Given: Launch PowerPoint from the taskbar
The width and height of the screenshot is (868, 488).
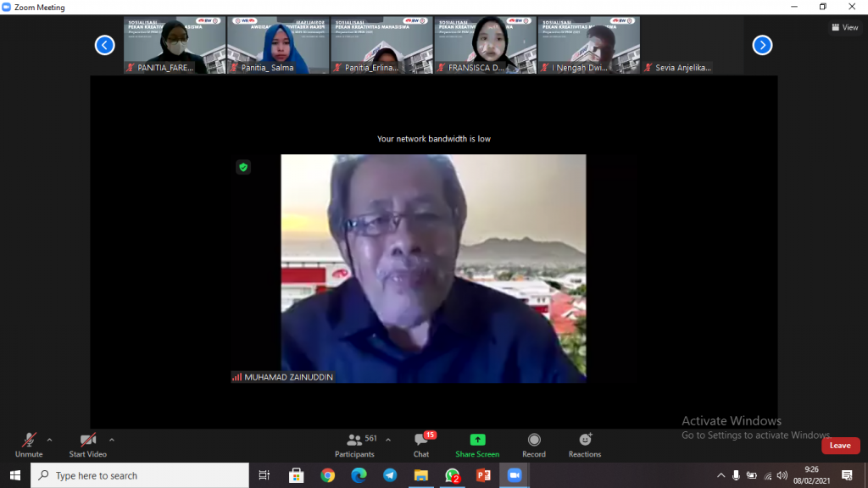Looking at the screenshot, I should pyautogui.click(x=483, y=475).
